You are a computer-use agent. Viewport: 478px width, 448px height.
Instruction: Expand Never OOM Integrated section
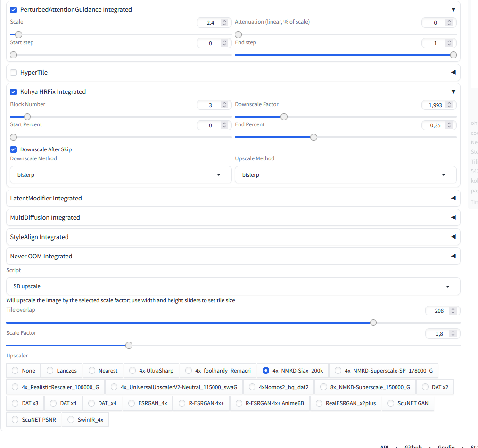233,256
